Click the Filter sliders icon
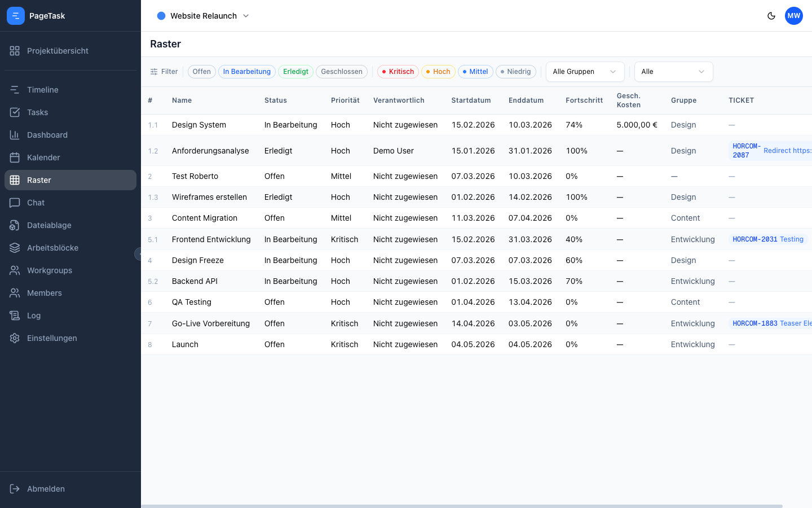Image resolution: width=812 pixels, height=508 pixels. click(x=154, y=72)
